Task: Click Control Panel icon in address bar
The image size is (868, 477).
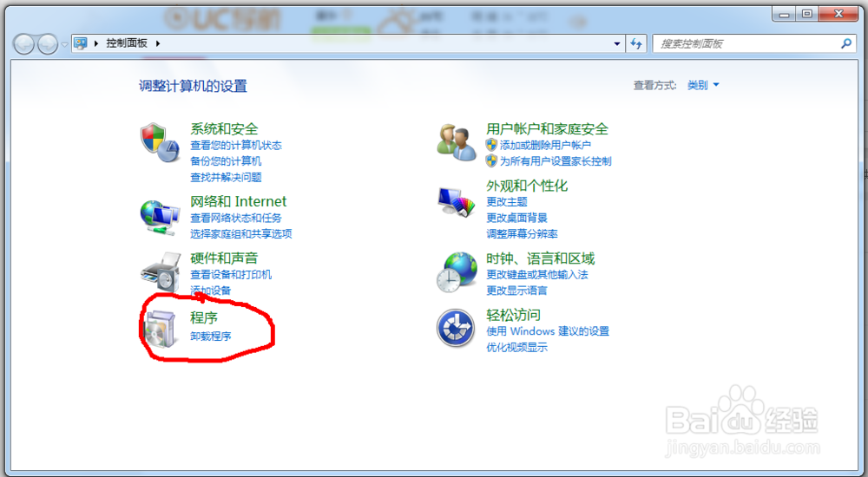Action: pyautogui.click(x=81, y=43)
